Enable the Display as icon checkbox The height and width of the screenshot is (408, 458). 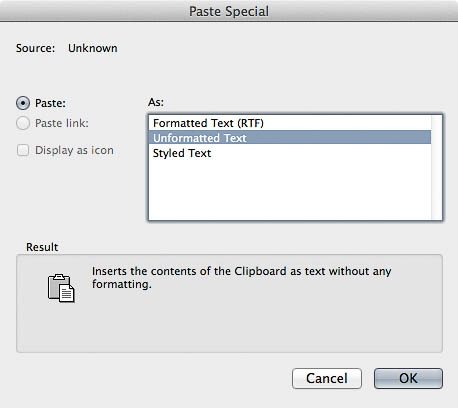(x=23, y=150)
